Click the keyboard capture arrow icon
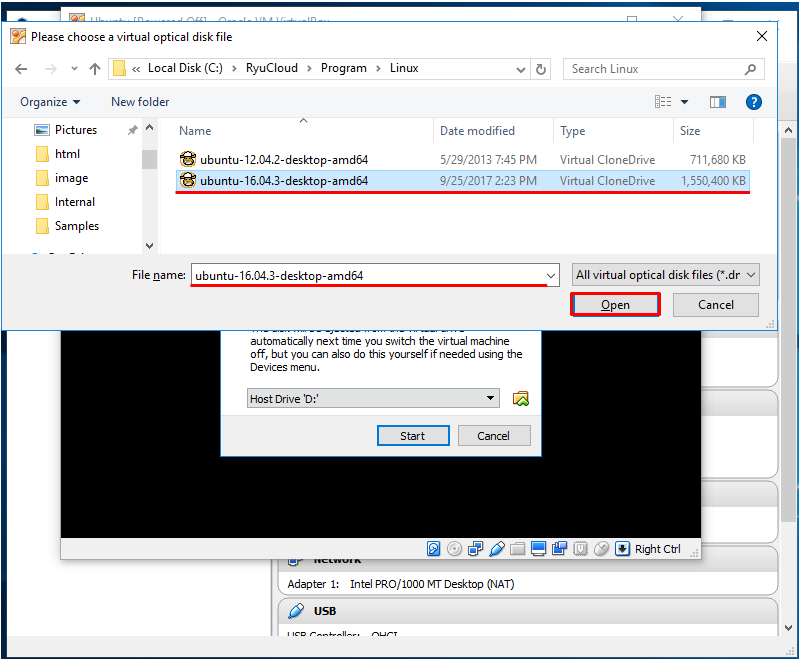799x659 pixels. [622, 548]
